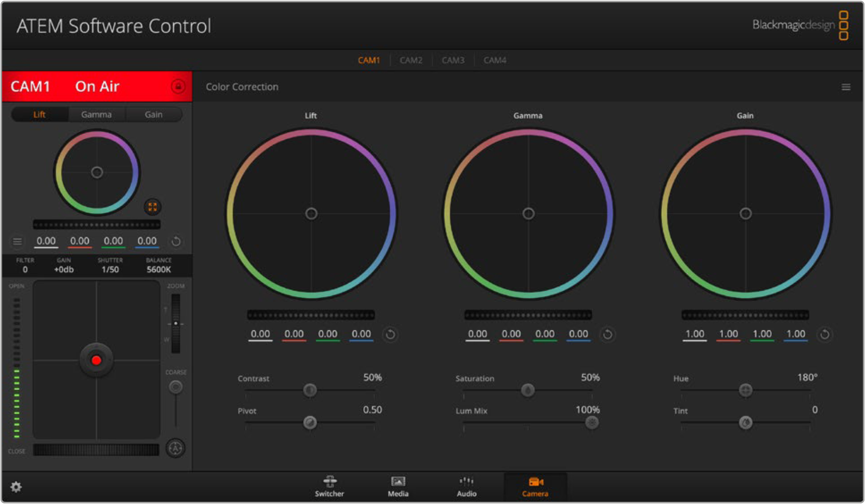Image resolution: width=865 pixels, height=504 pixels.
Task: Reset the small left panel color wheel
Action: click(176, 241)
